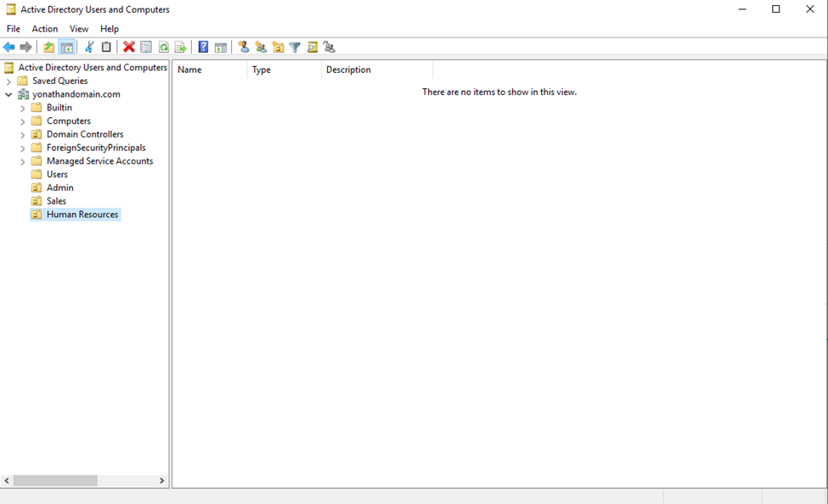Minimize the Active Directory window
Viewport: 828px width, 504px height.
742,9
